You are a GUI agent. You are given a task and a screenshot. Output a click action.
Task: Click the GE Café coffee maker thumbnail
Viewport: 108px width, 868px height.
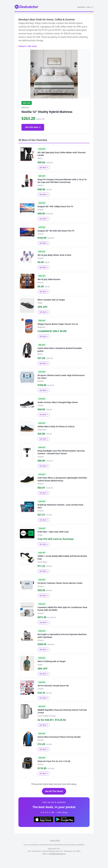[x=27, y=154]
